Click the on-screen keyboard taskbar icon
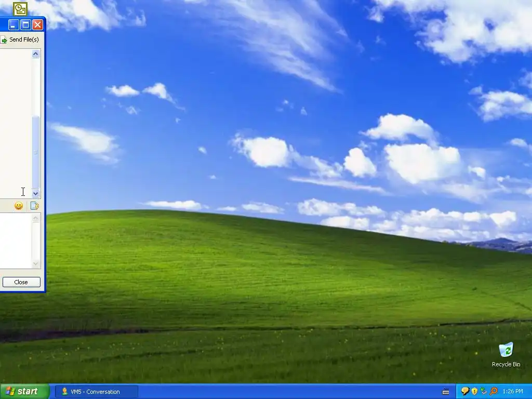This screenshot has height=399, width=532. 446,392
